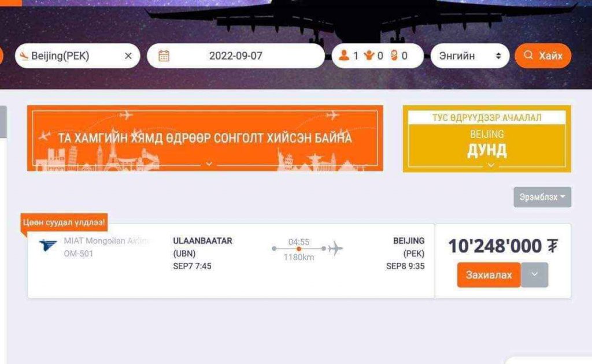Click the orange midpoint marker on route line
This screenshot has height=364, width=592.
point(299,248)
